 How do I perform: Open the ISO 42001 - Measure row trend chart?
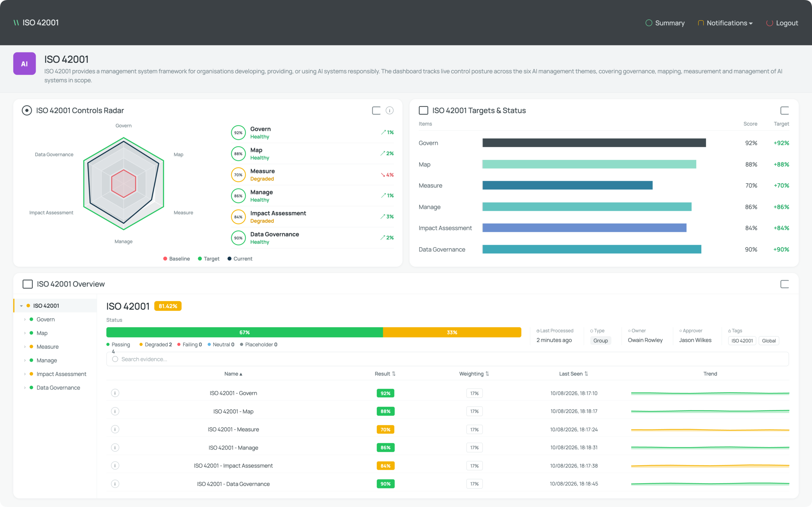tap(710, 430)
